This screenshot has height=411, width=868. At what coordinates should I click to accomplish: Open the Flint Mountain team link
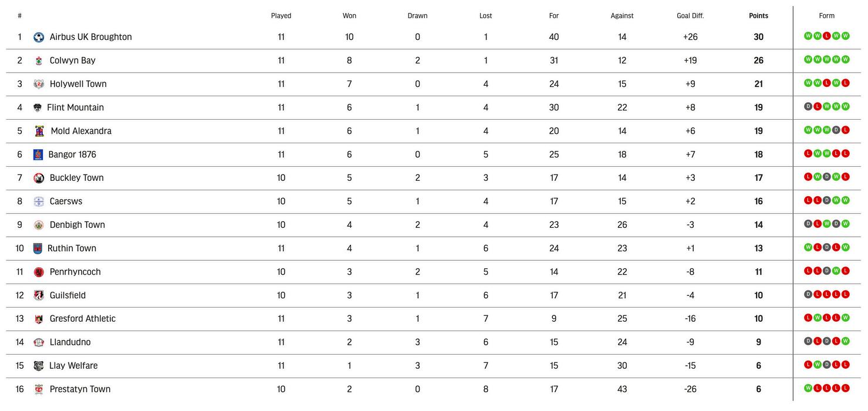click(75, 107)
